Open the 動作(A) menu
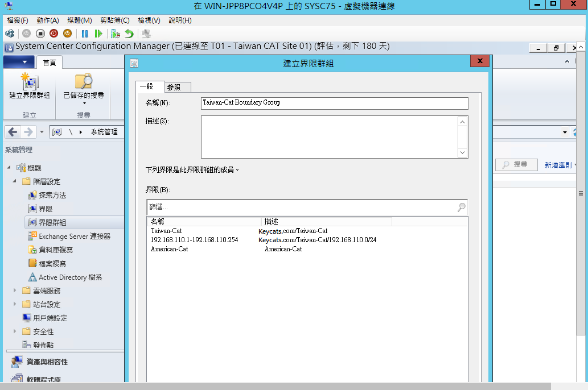588x390 pixels. (48, 20)
